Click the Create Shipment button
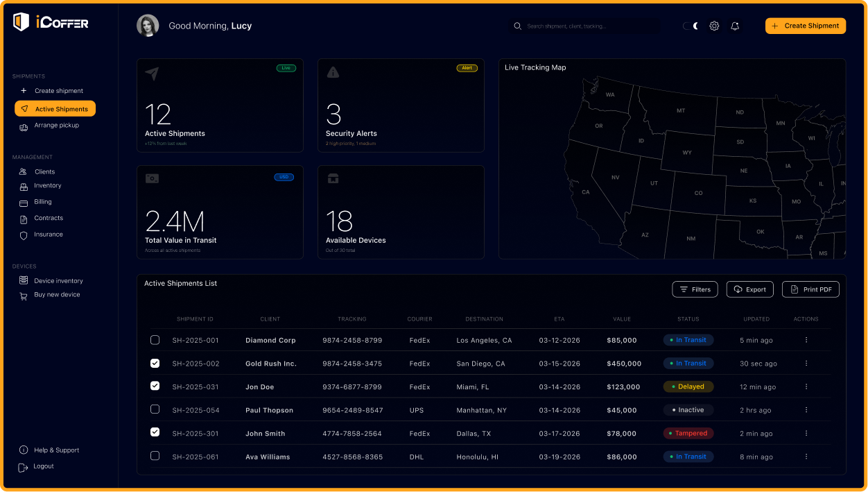The image size is (868, 492). click(806, 26)
